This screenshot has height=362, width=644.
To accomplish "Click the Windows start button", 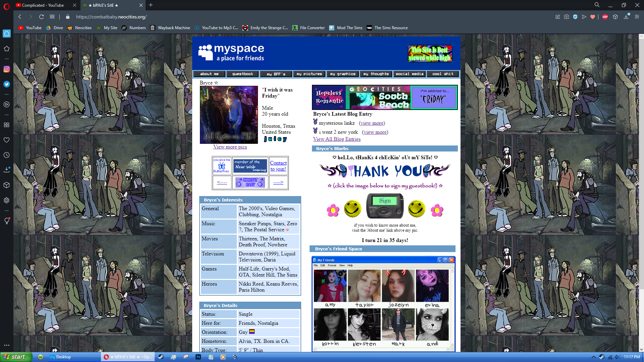I will pyautogui.click(x=16, y=357).
